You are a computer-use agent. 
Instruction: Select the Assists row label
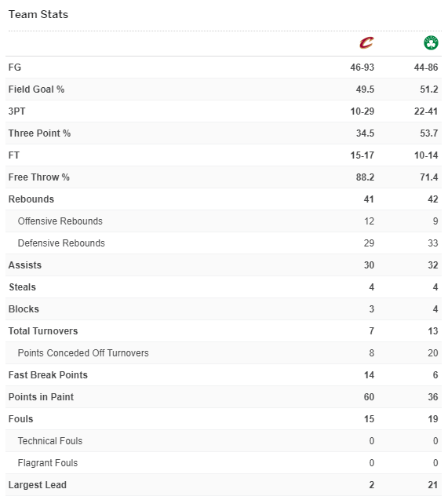pyautogui.click(x=25, y=265)
